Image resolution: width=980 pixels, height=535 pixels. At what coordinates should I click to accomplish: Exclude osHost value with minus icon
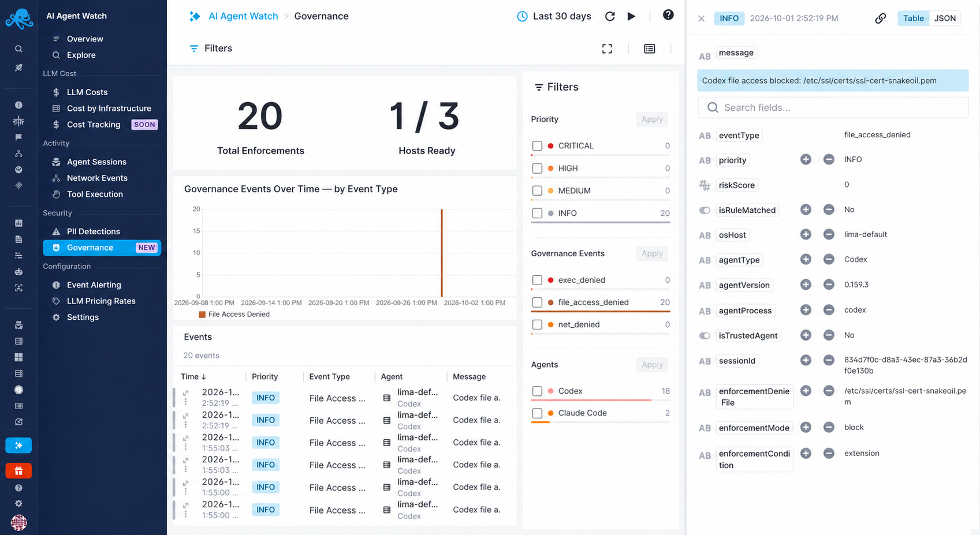[829, 234]
